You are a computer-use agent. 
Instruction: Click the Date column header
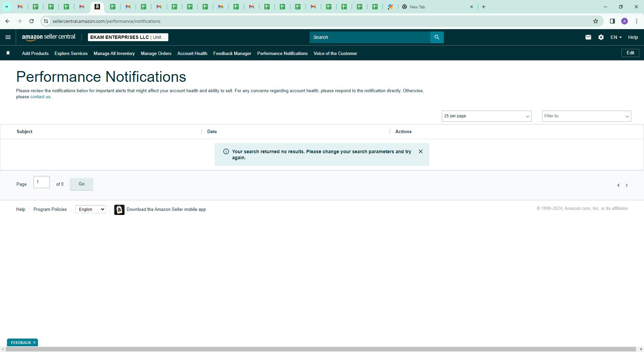[x=212, y=131]
